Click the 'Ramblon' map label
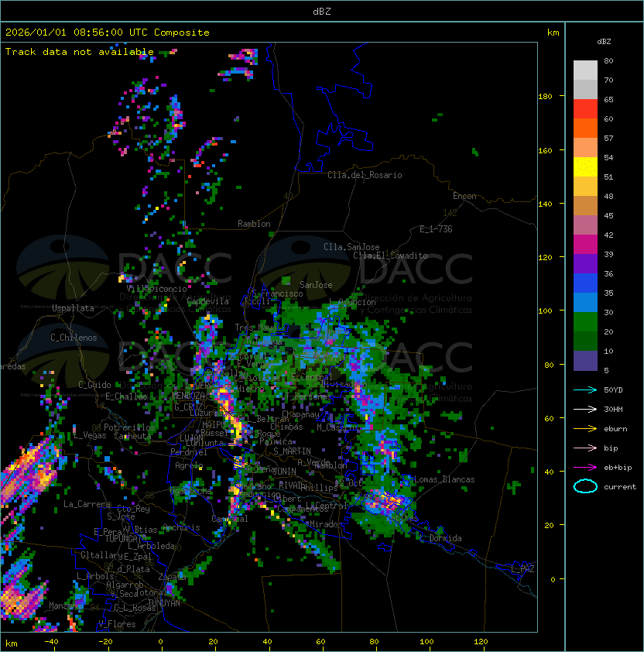 pyautogui.click(x=254, y=224)
